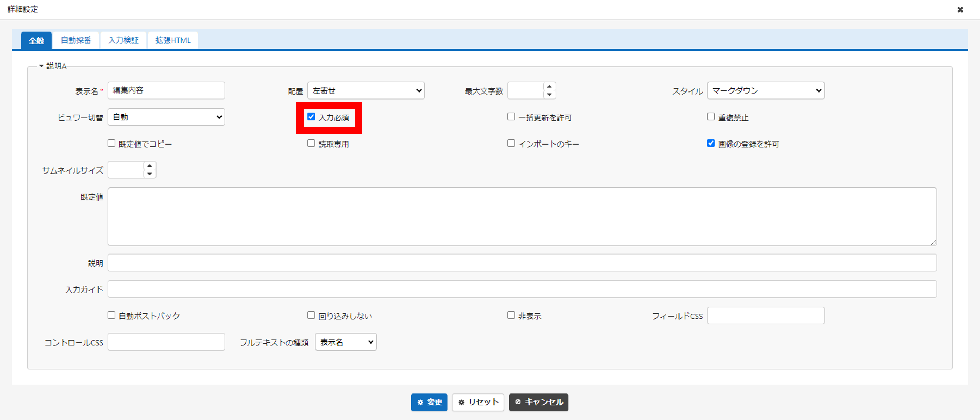Open the 入力検証 tab

(123, 40)
